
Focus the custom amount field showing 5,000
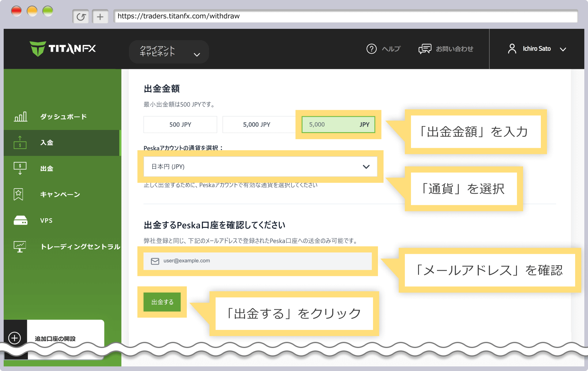(338, 124)
